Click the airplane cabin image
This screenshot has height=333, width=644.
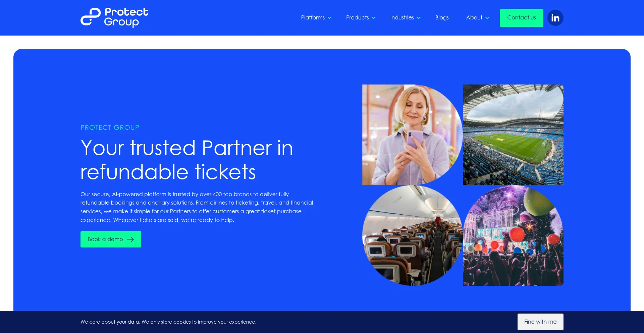click(412, 235)
